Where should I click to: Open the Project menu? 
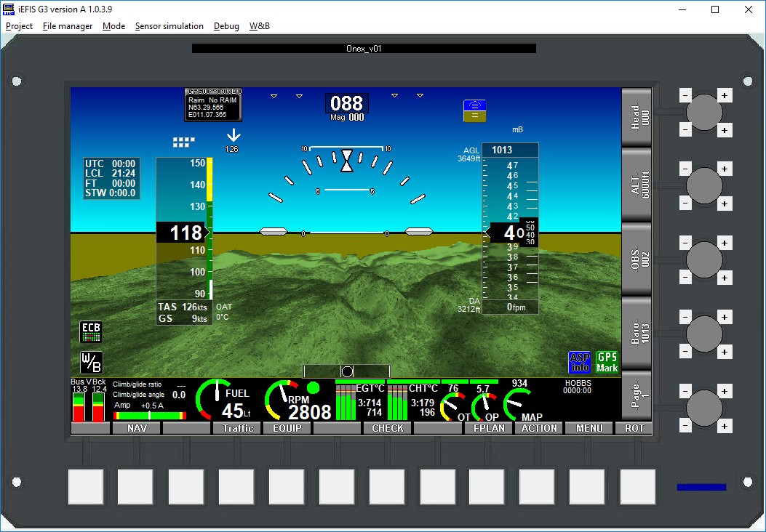click(19, 26)
